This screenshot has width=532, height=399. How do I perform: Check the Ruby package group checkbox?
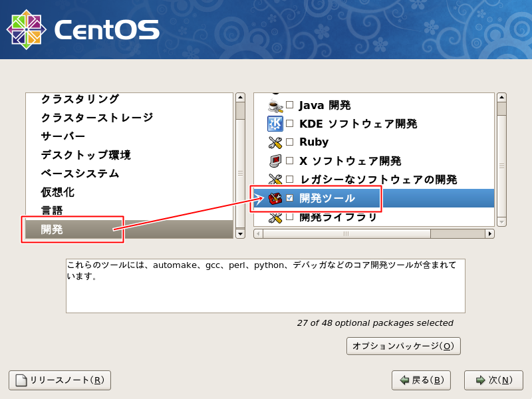pos(289,142)
